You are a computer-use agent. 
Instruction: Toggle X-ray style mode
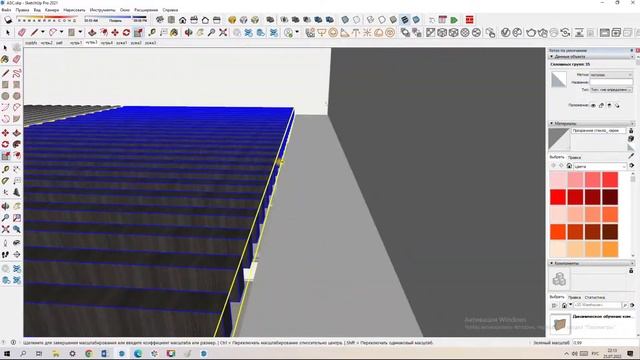click(345, 20)
